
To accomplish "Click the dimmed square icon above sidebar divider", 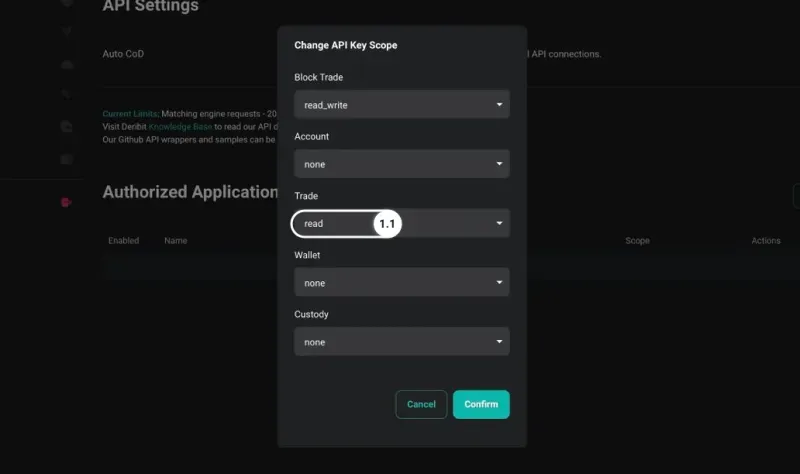I will point(66,159).
